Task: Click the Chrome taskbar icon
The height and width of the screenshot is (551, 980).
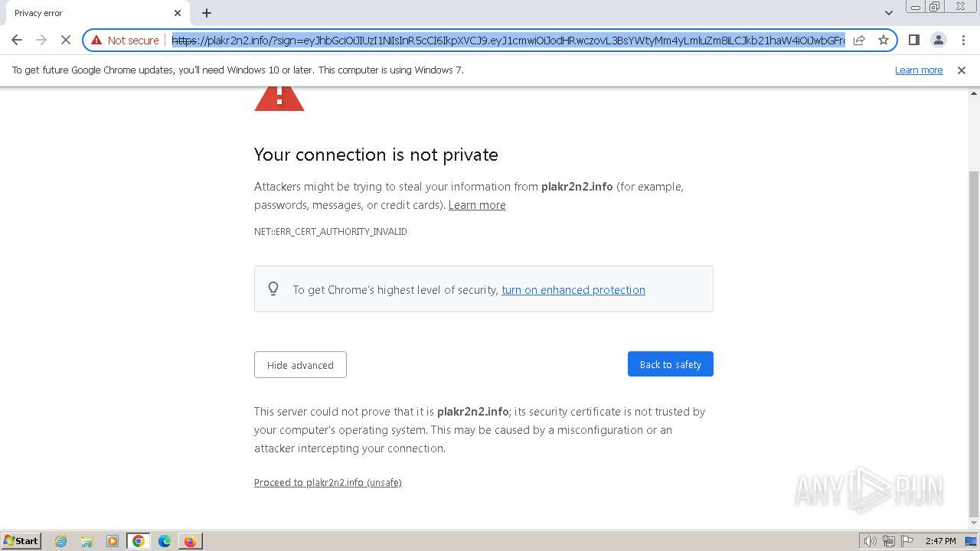Action: 139,541
